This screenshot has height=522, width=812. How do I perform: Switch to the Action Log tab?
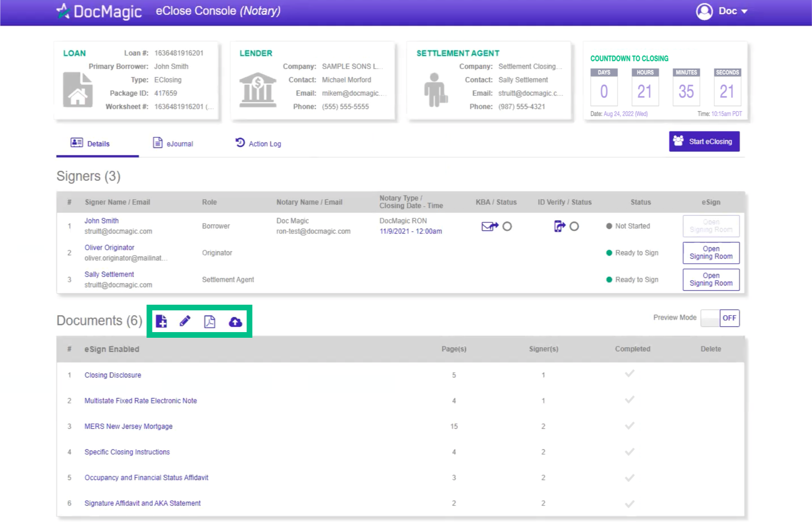click(x=258, y=143)
